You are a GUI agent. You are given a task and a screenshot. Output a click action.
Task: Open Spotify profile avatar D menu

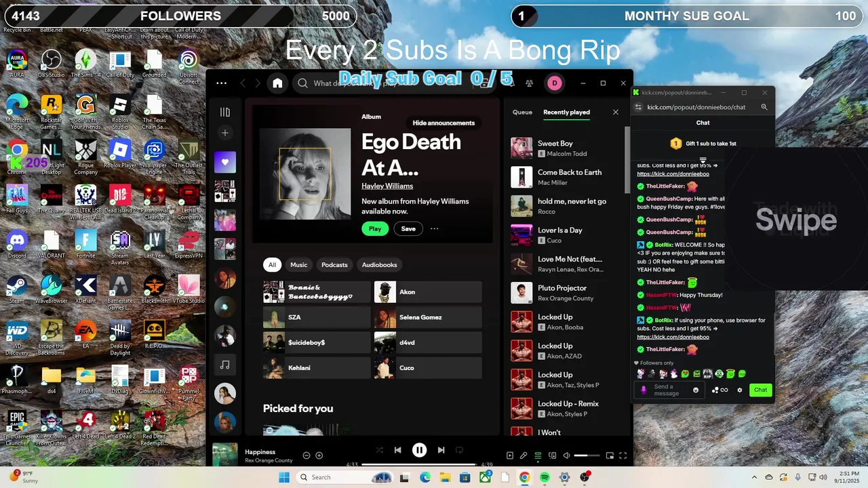[555, 83]
